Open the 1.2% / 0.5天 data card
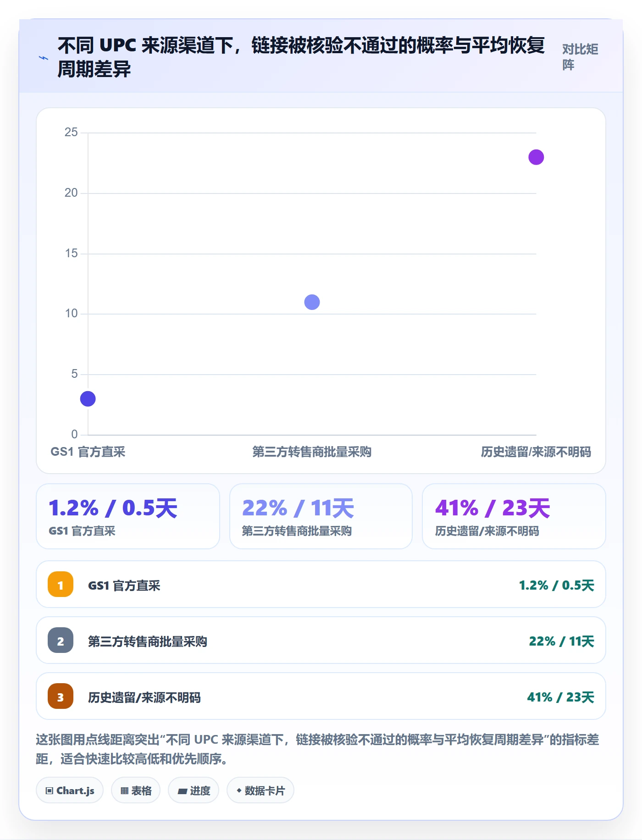This screenshot has height=840, width=642. pos(128,516)
